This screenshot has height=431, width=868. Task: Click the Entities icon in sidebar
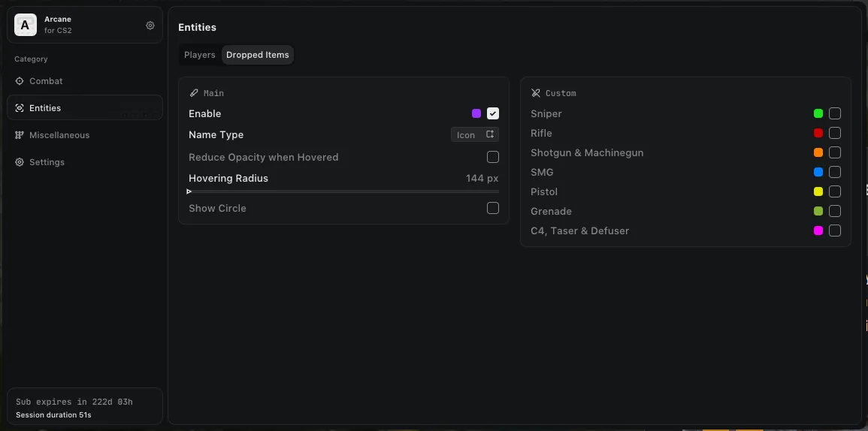tap(20, 108)
